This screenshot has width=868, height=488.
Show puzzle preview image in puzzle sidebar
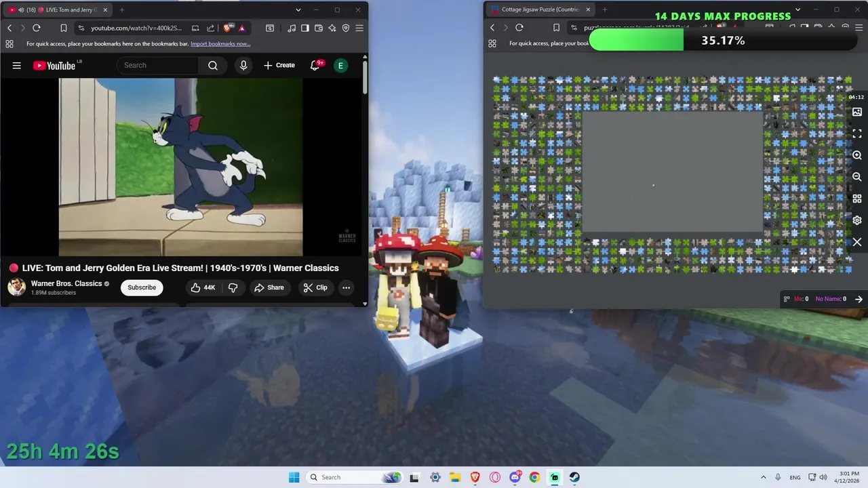coord(857,112)
